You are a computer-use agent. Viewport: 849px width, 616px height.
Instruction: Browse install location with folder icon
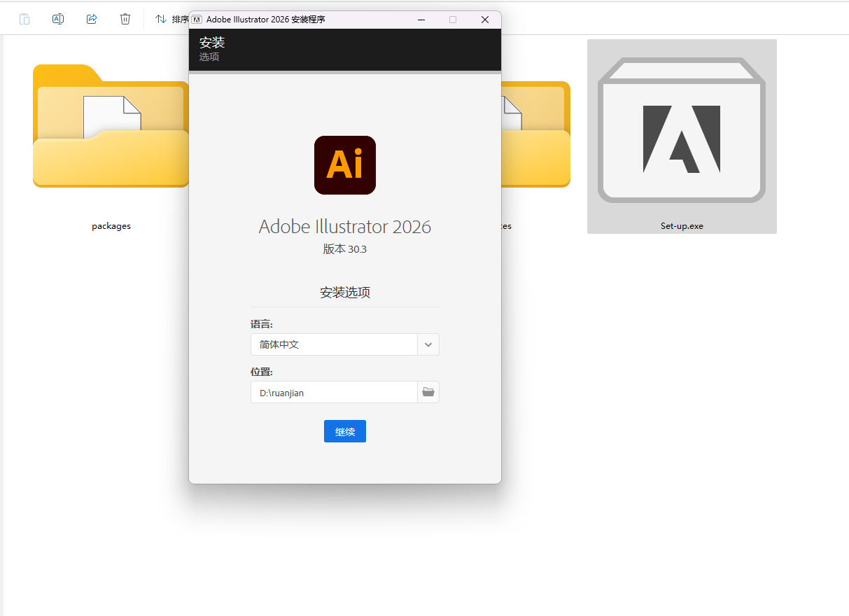pos(428,392)
